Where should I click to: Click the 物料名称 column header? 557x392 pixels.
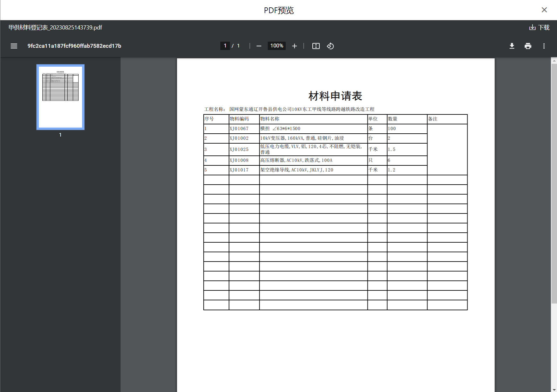(270, 119)
